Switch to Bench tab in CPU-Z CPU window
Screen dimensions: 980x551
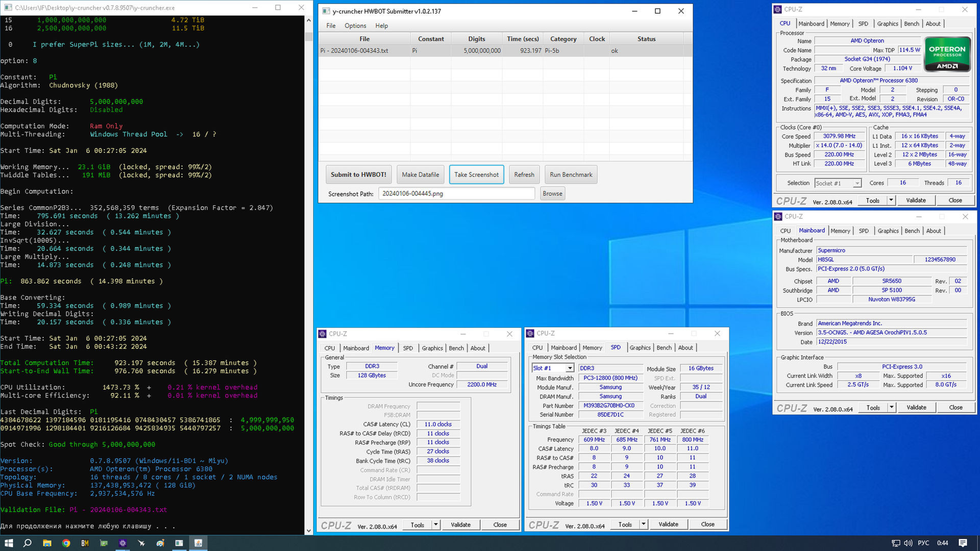[x=912, y=23]
